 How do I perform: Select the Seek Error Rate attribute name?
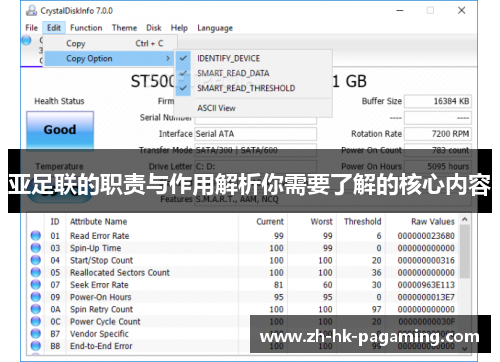[x=99, y=285]
